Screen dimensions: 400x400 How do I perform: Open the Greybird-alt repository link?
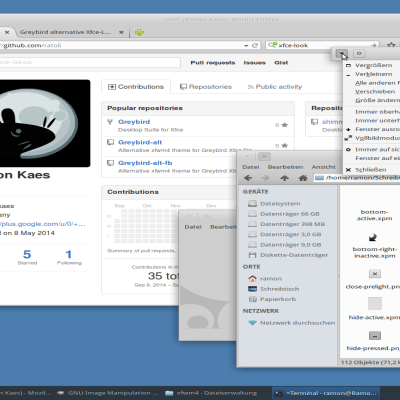140,142
